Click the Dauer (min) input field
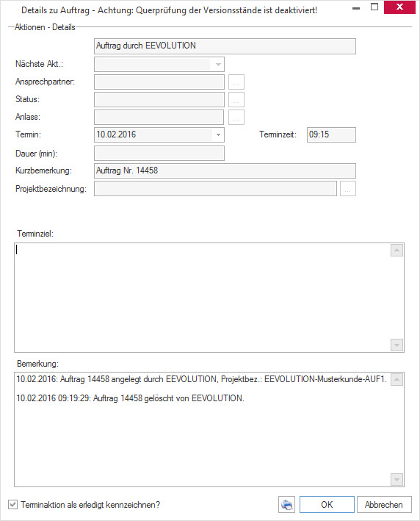 (x=159, y=153)
